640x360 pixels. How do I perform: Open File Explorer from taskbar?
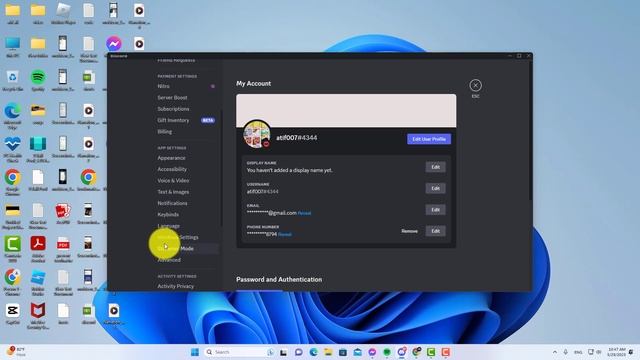tap(328, 352)
